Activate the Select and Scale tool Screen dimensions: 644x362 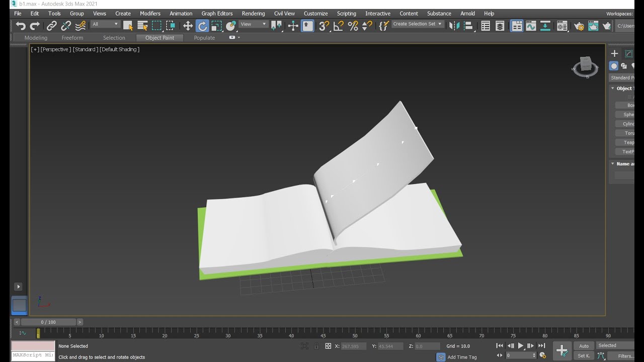(x=217, y=26)
